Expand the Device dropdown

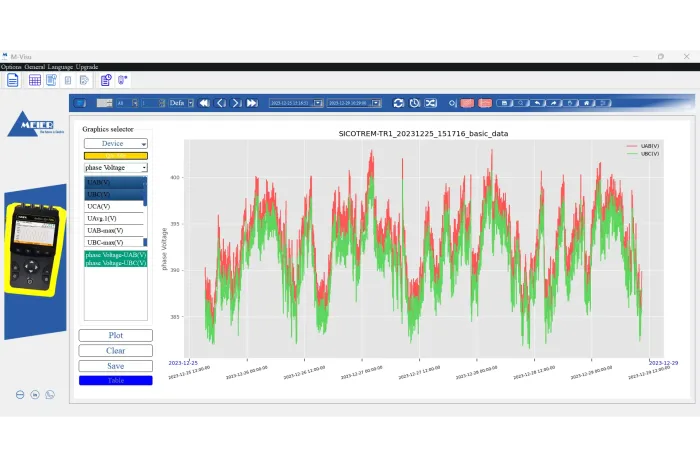coord(116,144)
